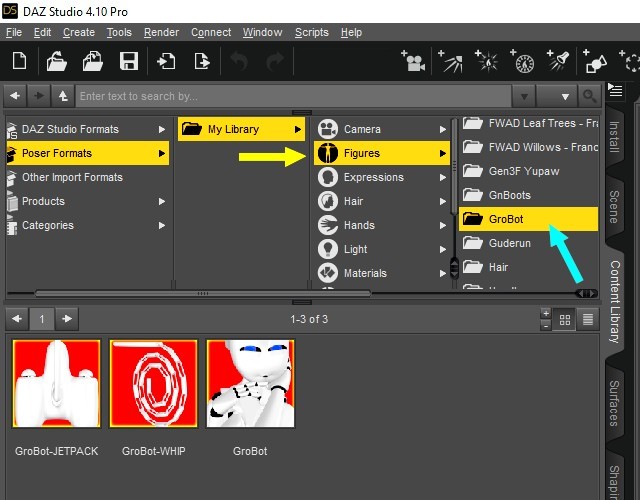Go to next results page

(67, 319)
